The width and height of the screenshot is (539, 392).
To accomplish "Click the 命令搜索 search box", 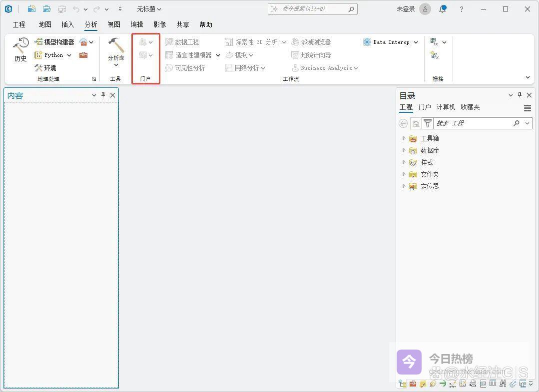I will (x=313, y=9).
